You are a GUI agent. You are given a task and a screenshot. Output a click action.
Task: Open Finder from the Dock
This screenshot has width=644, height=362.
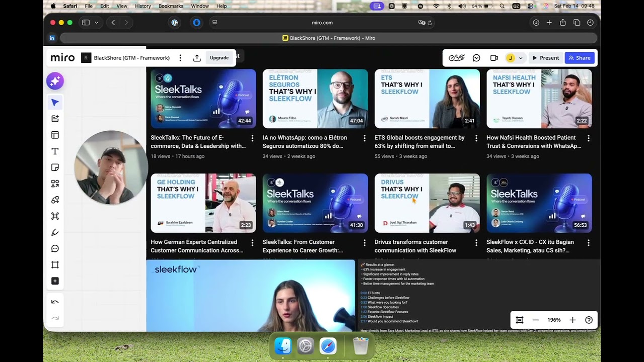pyautogui.click(x=283, y=346)
